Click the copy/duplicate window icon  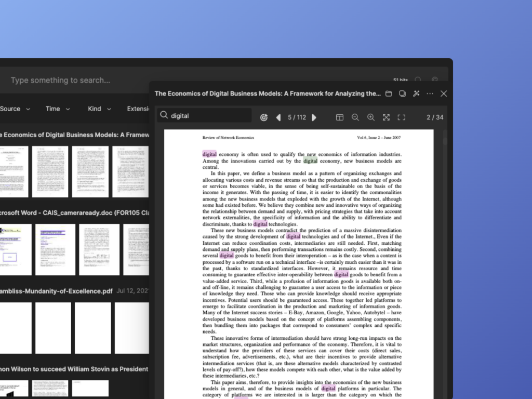(x=403, y=94)
